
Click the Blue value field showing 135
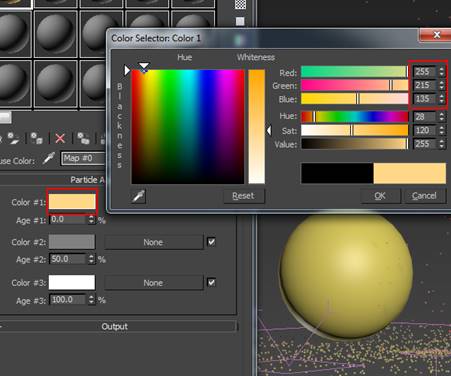425,99
